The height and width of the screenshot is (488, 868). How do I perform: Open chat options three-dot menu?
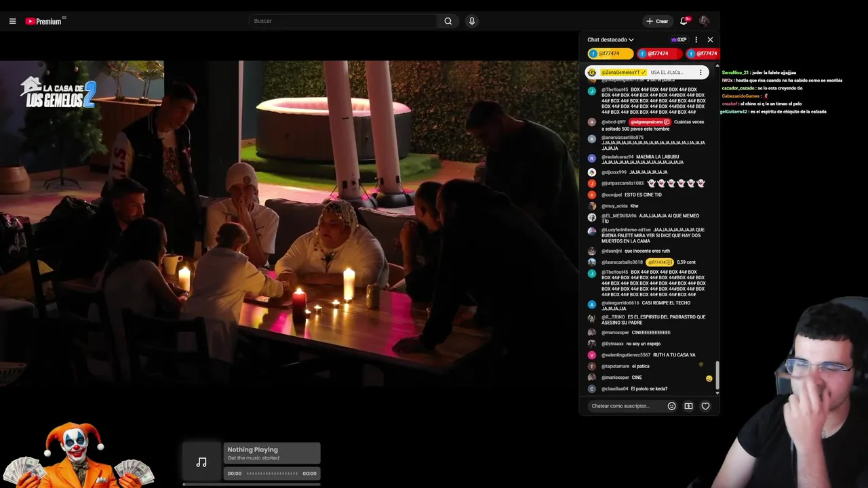click(x=696, y=40)
